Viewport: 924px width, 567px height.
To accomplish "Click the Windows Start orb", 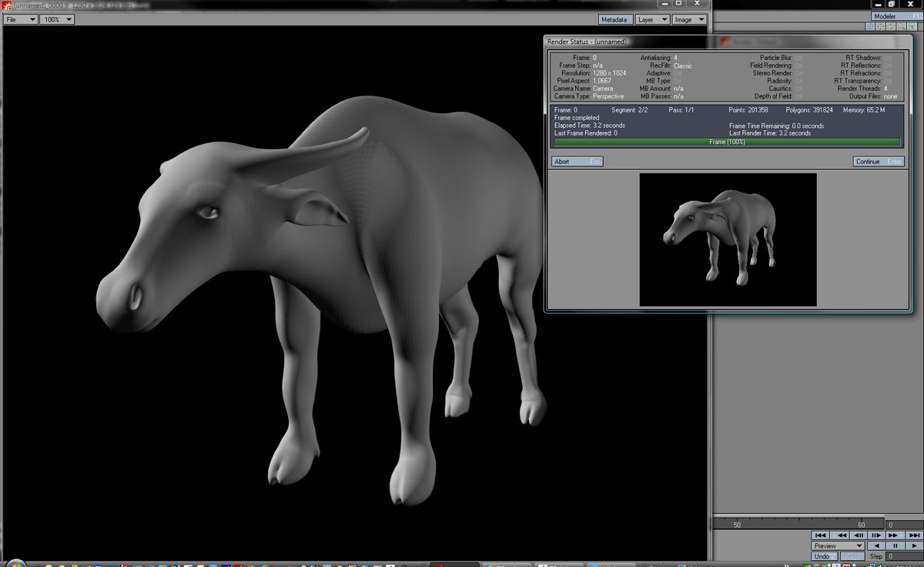I will (x=17, y=563).
